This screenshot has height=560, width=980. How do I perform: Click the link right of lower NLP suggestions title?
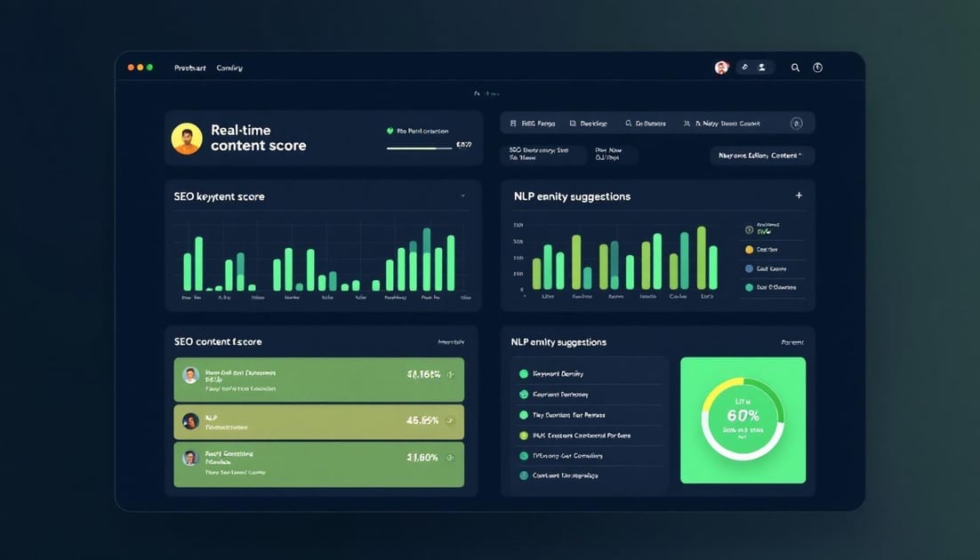[791, 342]
